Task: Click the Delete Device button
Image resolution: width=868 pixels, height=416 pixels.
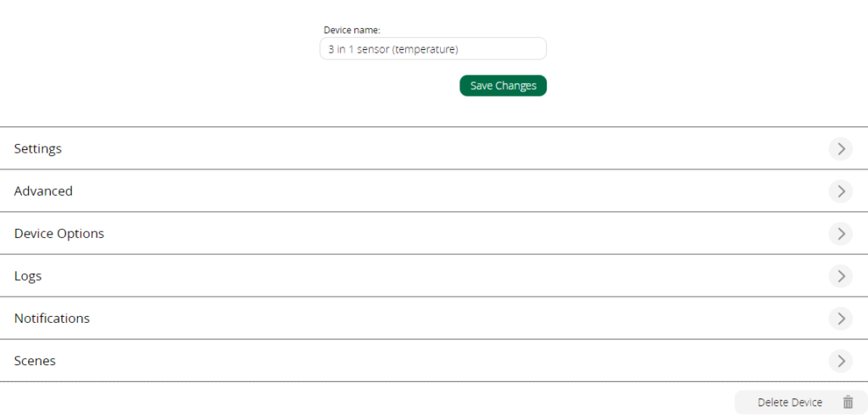Action: click(x=800, y=402)
